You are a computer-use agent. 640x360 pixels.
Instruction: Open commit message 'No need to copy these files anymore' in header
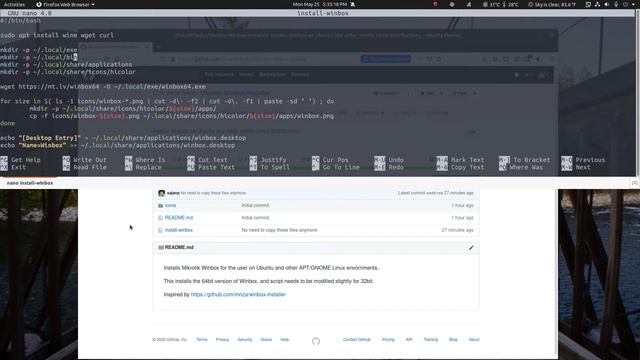click(x=213, y=193)
